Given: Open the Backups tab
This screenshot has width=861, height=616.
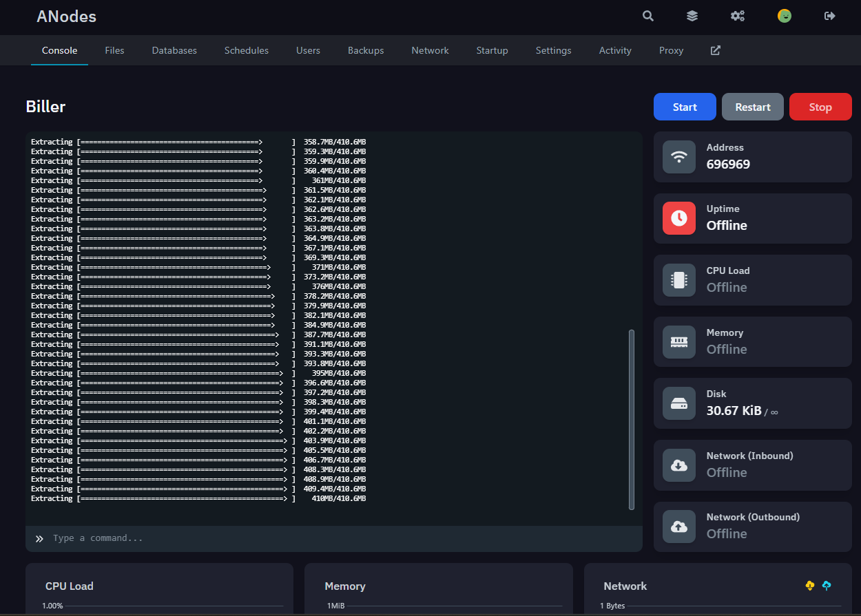Looking at the screenshot, I should point(366,50).
